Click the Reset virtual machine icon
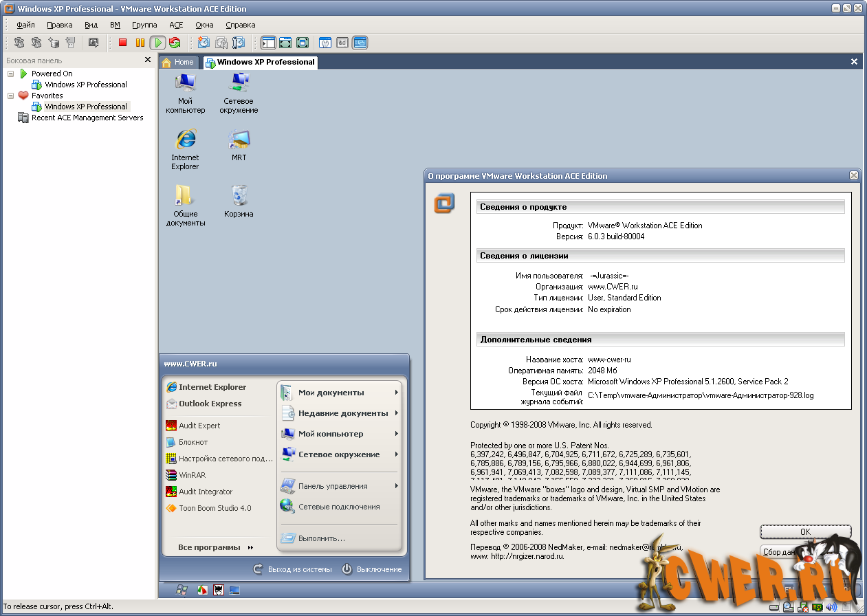 point(175,43)
